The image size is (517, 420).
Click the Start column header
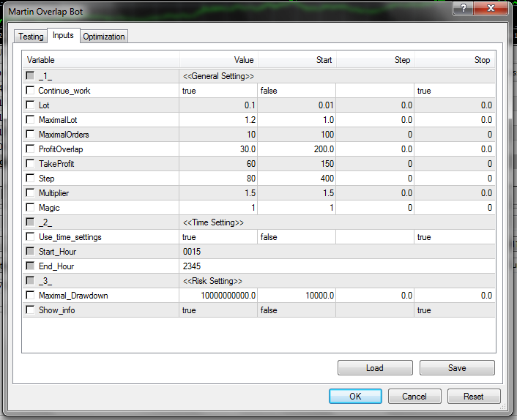coord(297,59)
